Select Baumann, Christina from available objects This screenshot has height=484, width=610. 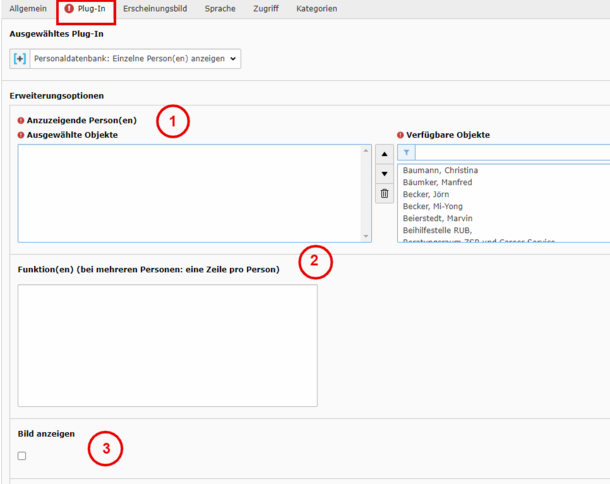click(x=440, y=170)
